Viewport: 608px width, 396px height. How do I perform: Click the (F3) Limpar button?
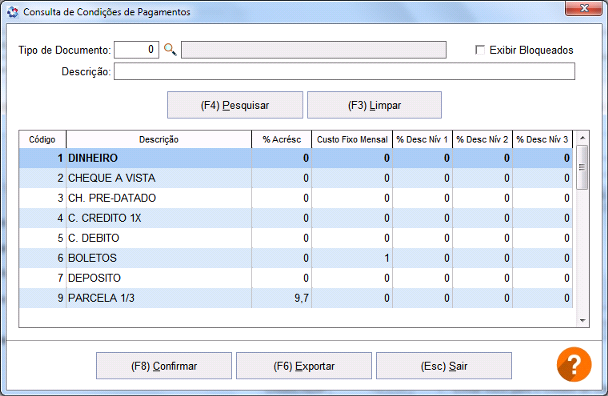click(x=375, y=105)
